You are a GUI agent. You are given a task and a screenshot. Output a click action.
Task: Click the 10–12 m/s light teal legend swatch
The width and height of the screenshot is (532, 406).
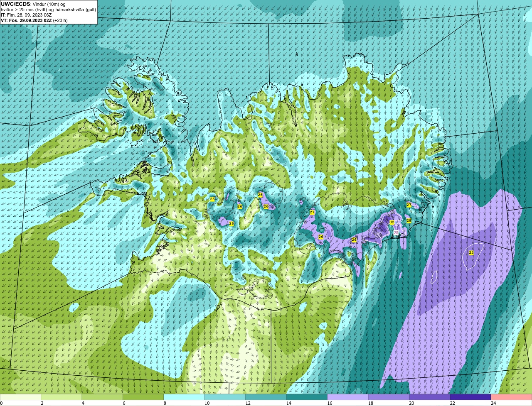tap(225, 397)
